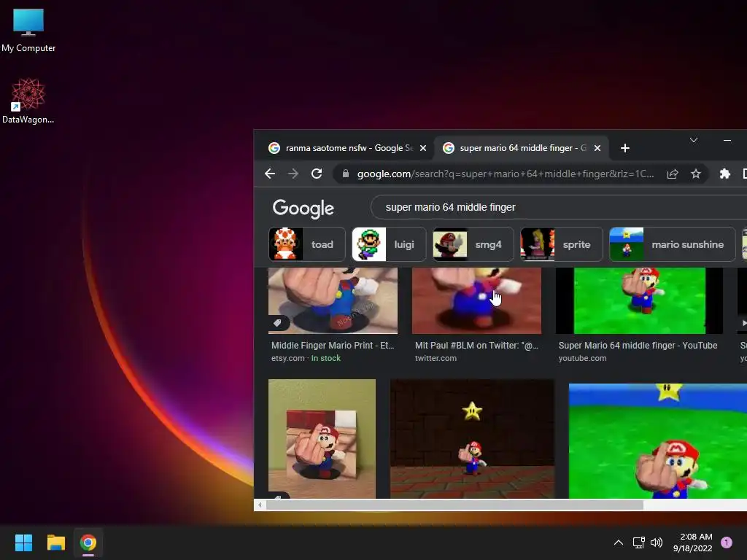Filter results with the luigi chip

pos(389,244)
